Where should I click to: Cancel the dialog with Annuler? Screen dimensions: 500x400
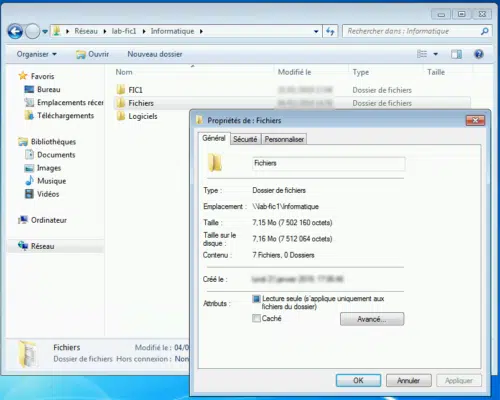tap(409, 380)
